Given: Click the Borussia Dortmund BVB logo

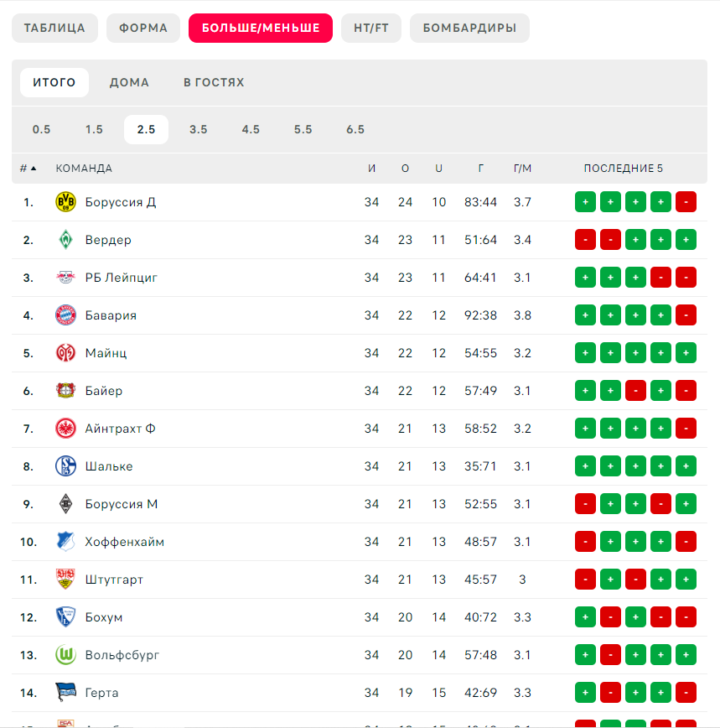Looking at the screenshot, I should coord(65,202).
